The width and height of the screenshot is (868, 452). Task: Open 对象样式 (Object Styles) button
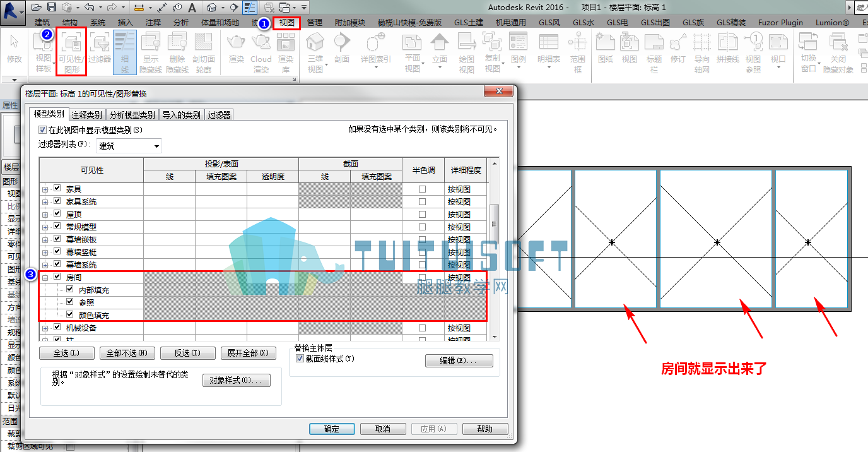[237, 381]
